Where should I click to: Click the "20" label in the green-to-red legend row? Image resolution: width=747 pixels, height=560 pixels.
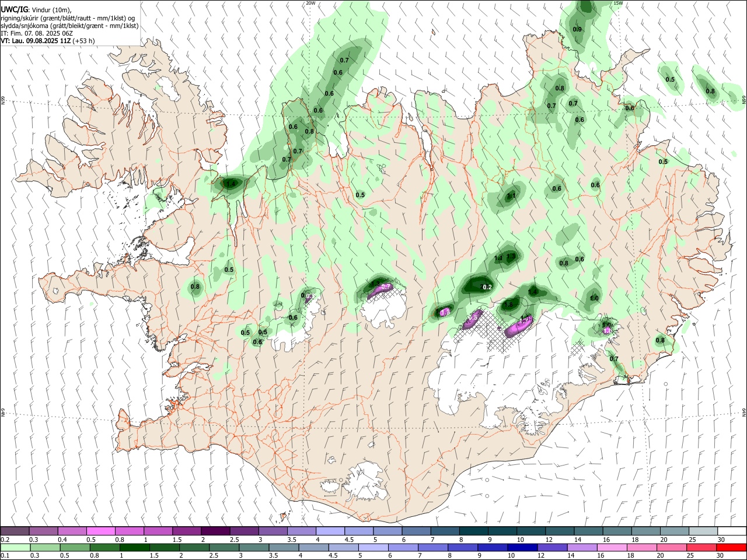pos(659,556)
